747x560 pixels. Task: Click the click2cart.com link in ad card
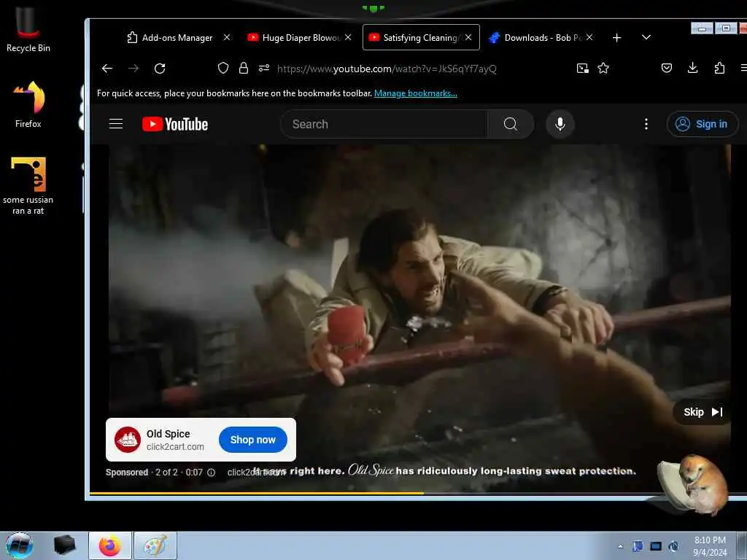[175, 447]
